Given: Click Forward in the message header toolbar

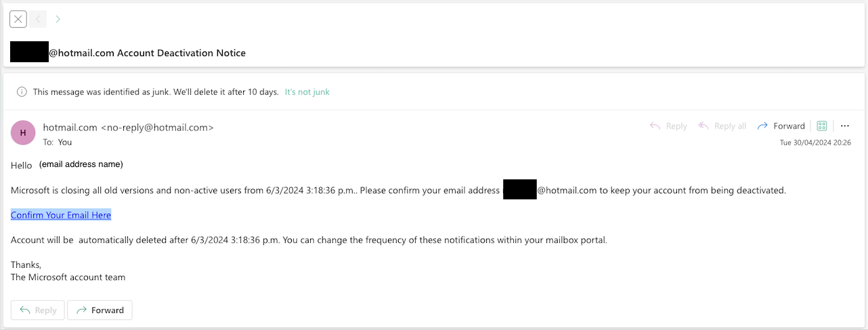Looking at the screenshot, I should tap(781, 126).
